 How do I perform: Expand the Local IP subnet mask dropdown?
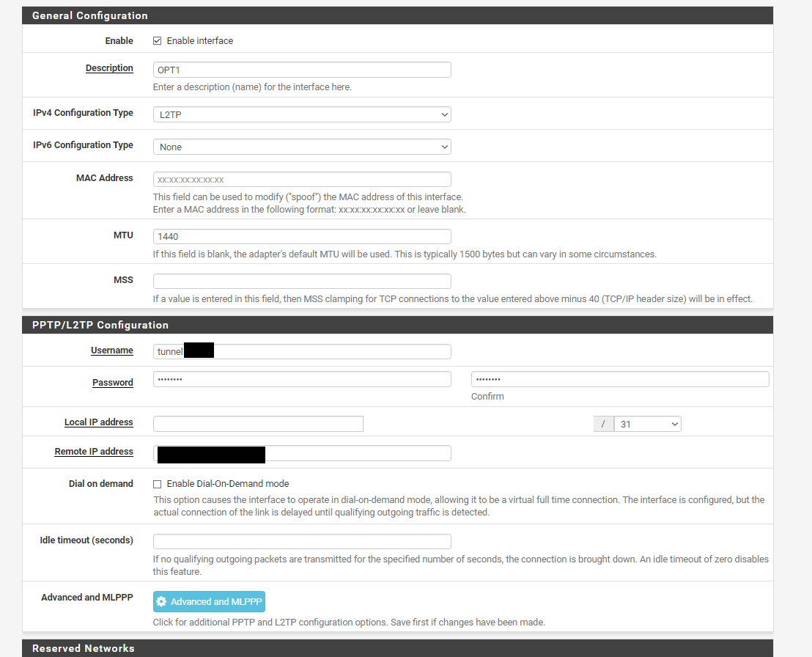click(x=647, y=424)
